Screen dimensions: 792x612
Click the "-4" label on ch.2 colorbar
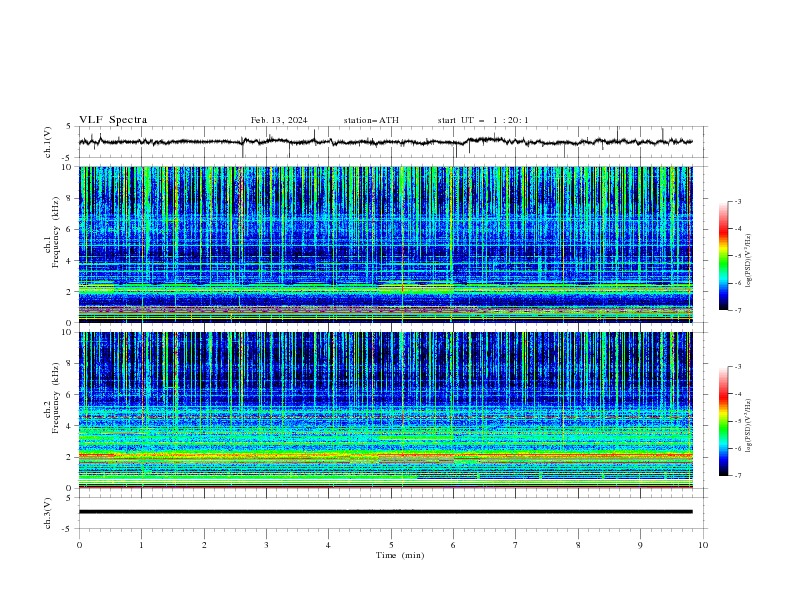pyautogui.click(x=738, y=394)
